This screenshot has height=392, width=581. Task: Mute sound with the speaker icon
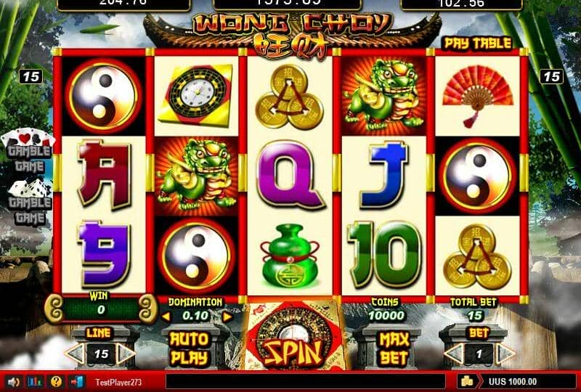pyautogui.click(x=14, y=382)
